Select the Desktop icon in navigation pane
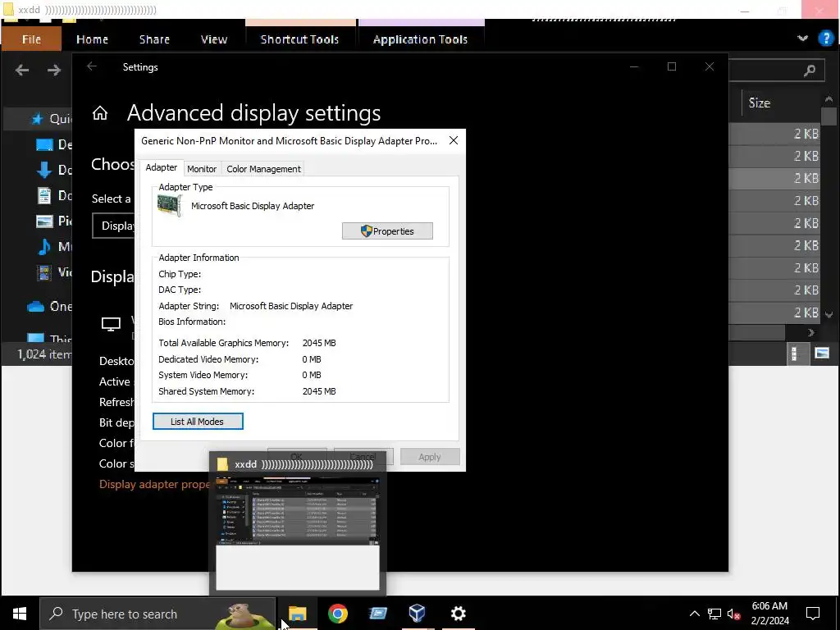 tap(44, 144)
